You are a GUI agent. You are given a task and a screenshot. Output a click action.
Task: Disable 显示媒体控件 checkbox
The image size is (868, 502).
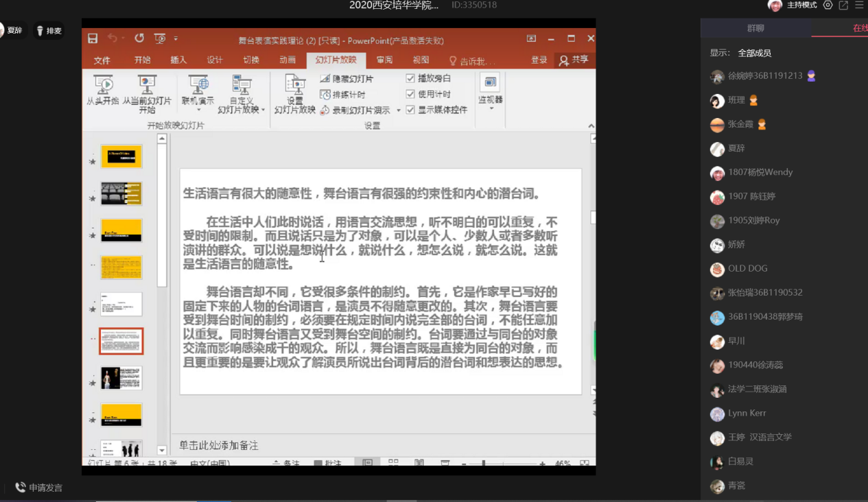click(x=410, y=110)
